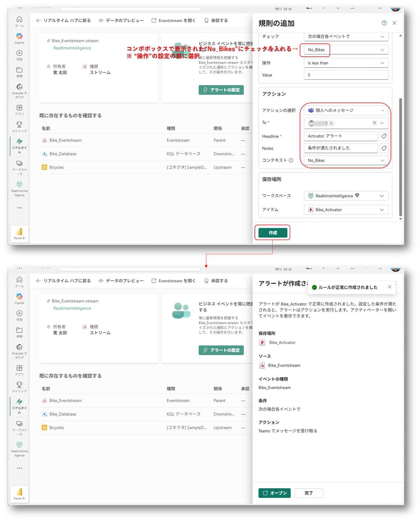Clear the To field with its X icon
This screenshot has height=521, width=420.
374,123
